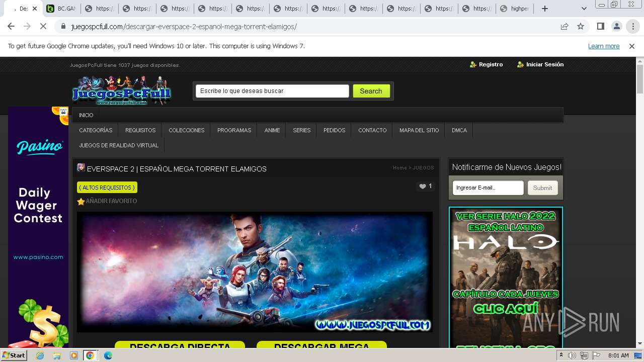
Task: Launch Internet Explorer from taskbar
Action: [x=40, y=355]
